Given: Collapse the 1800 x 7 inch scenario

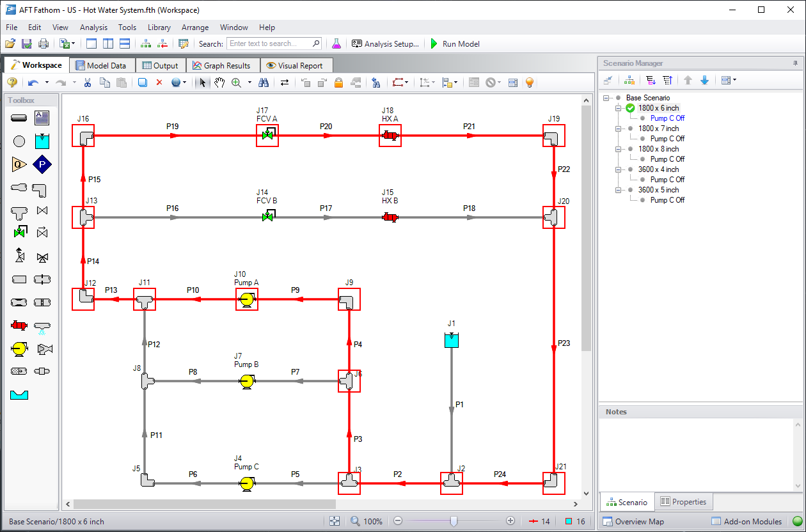Looking at the screenshot, I should click(619, 129).
